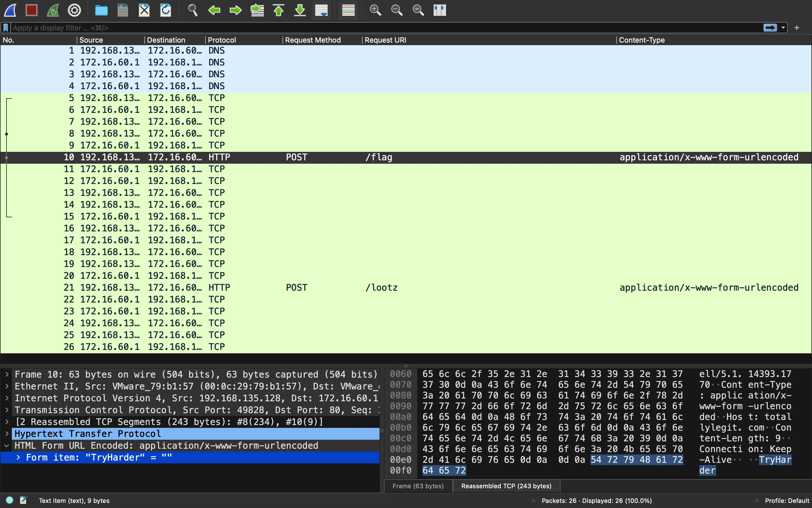The height and width of the screenshot is (508, 812).
Task: Expand the Hypertext Transfer Protocol row
Action: click(7, 434)
